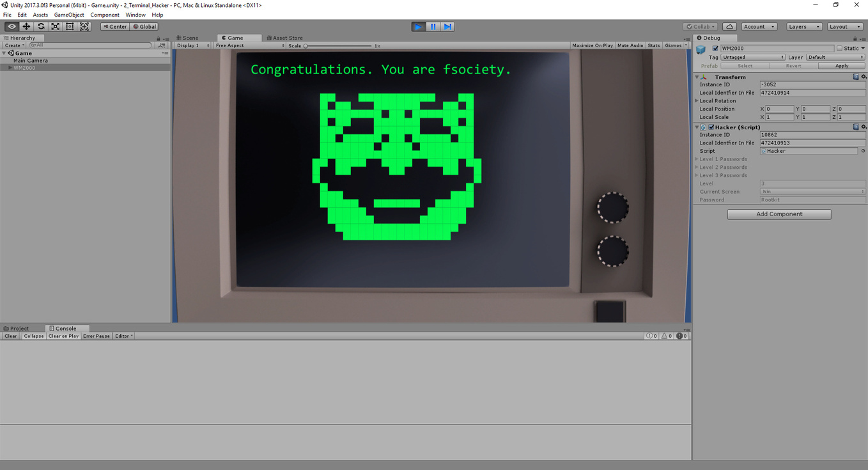This screenshot has width=868, height=470.
Task: Expand Level 1 Passwords in the inspector
Action: (697, 159)
